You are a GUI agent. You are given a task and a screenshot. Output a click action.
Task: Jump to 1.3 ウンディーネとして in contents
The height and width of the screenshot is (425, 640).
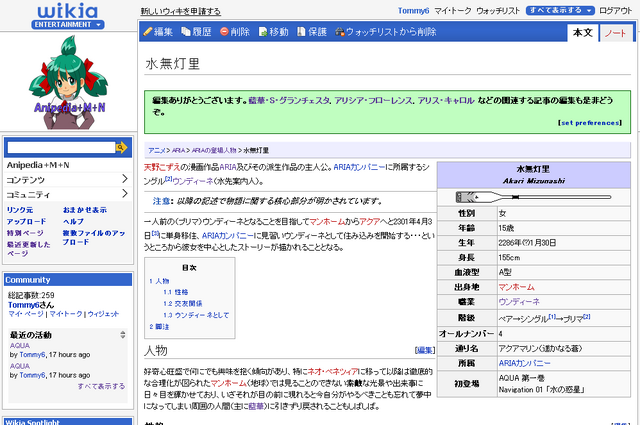click(x=196, y=315)
